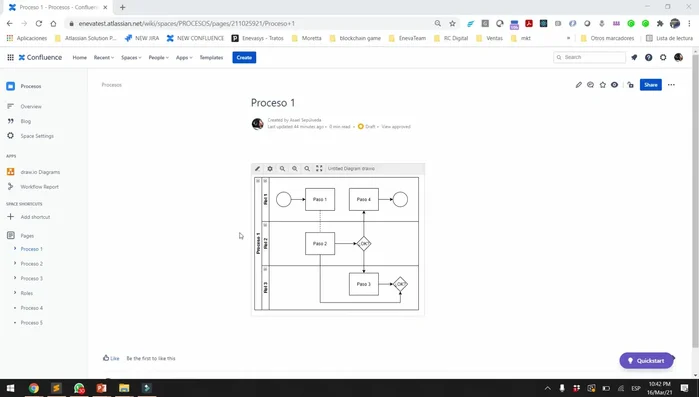699x397 pixels.
Task: Click the blue Share button
Action: pos(651,85)
